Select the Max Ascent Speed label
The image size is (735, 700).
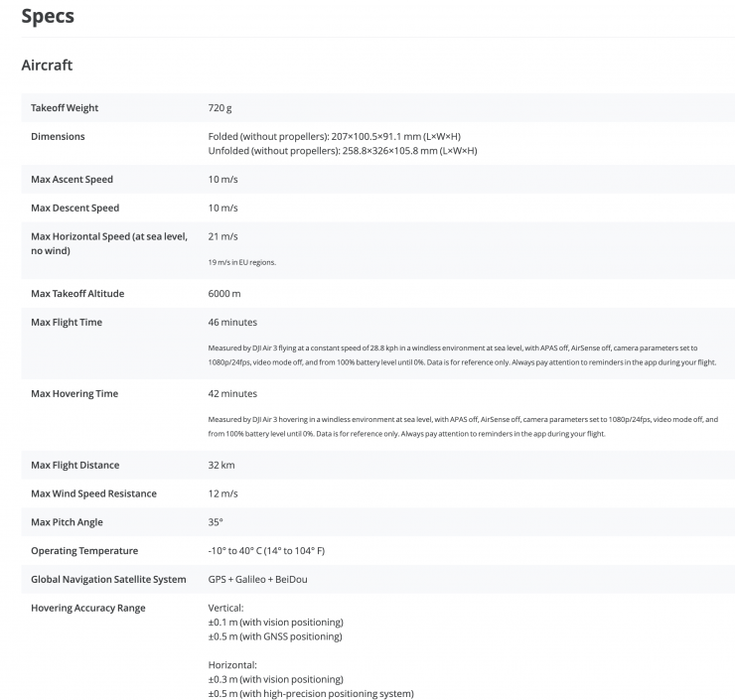pyautogui.click(x=72, y=180)
